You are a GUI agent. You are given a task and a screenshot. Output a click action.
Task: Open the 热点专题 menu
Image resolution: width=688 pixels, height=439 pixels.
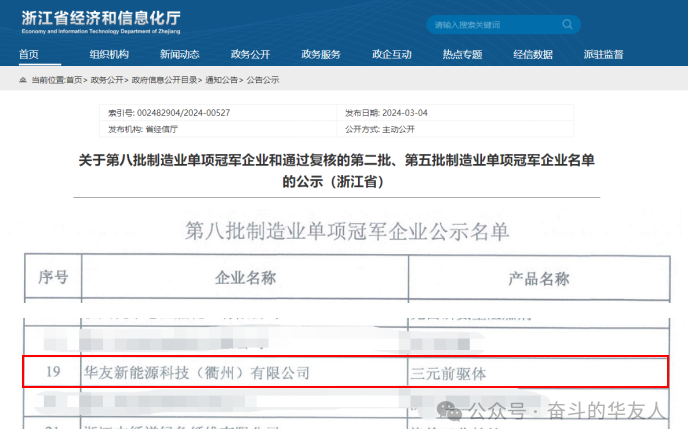tap(462, 54)
